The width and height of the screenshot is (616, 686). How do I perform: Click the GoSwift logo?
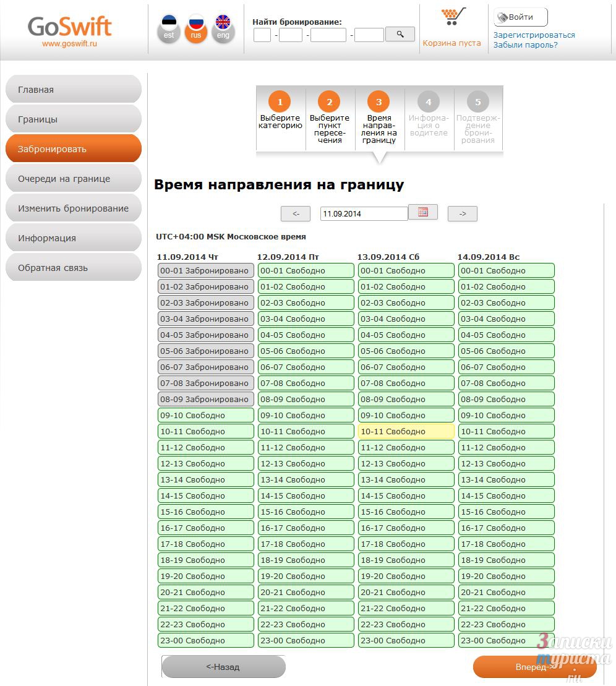pyautogui.click(x=69, y=30)
